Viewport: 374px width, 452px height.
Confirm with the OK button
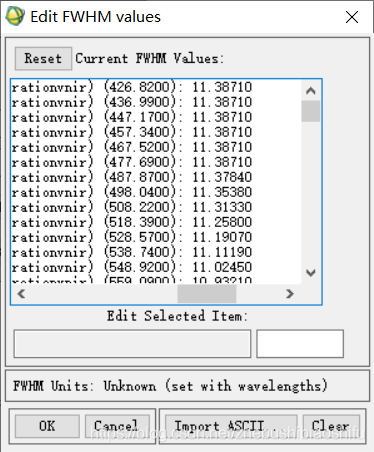(x=47, y=426)
